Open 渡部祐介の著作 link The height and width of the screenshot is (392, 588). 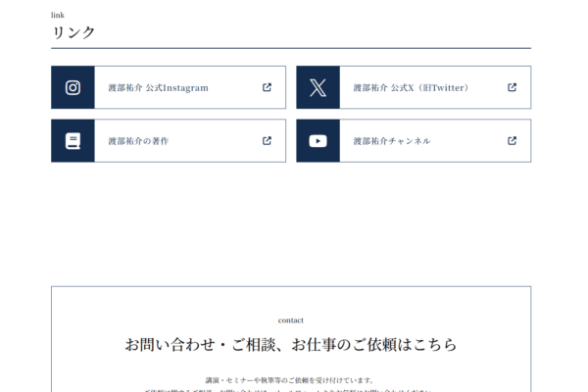tap(169, 141)
